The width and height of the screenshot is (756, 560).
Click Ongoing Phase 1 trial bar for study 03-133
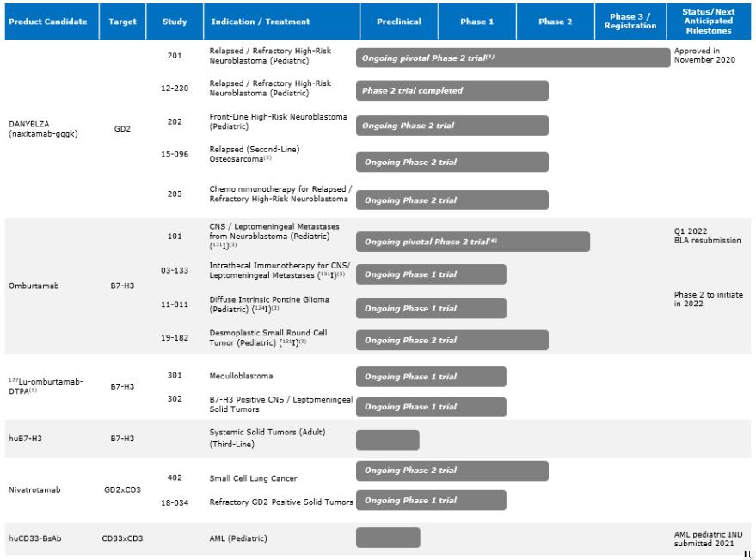click(431, 274)
